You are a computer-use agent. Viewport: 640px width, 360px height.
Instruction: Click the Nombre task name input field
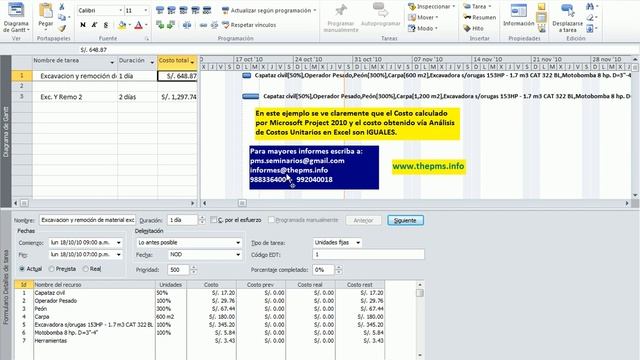pos(87,220)
